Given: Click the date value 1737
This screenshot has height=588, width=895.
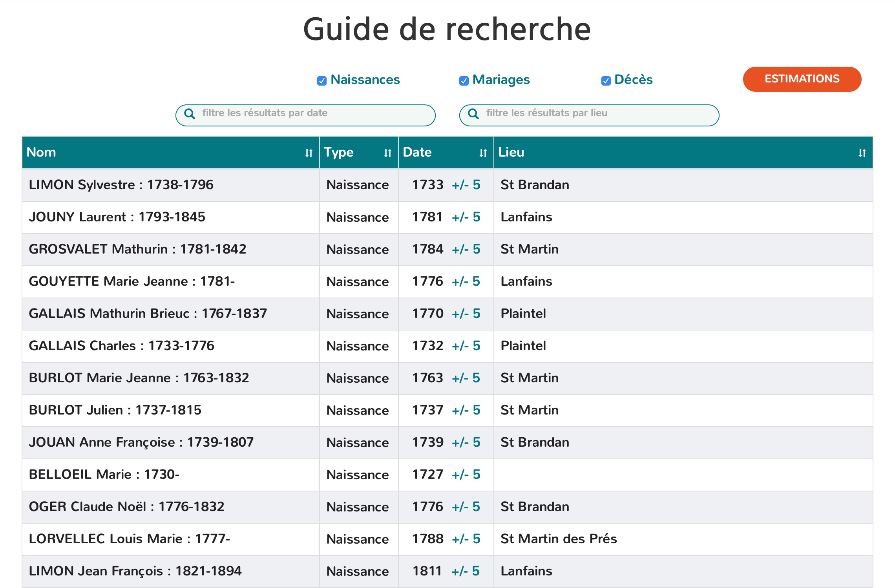Looking at the screenshot, I should (x=427, y=410).
